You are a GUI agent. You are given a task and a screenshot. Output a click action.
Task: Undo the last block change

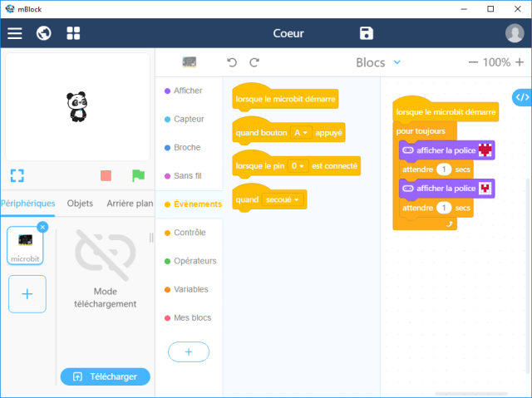tap(232, 62)
